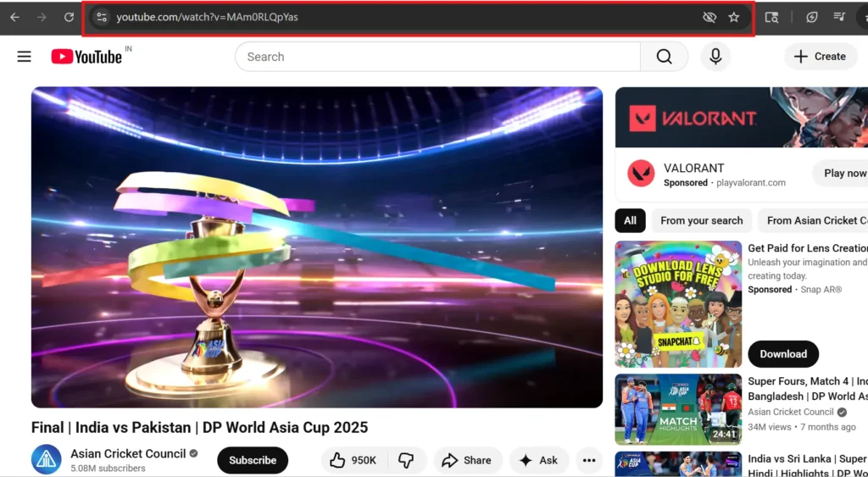Click the Get Paid for Lens Creation title

pyautogui.click(x=807, y=248)
